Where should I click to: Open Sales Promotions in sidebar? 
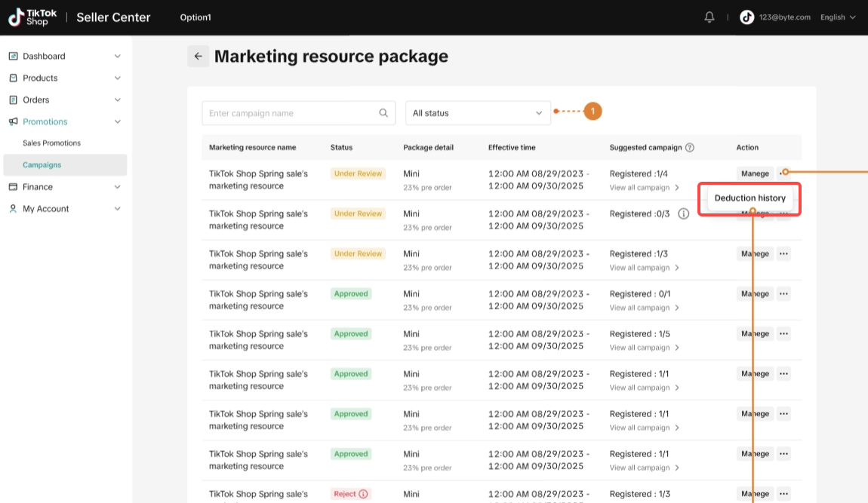(x=51, y=143)
